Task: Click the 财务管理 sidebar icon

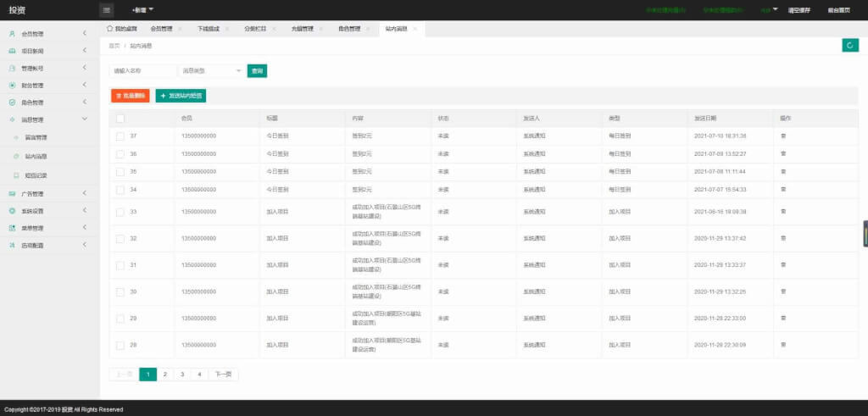Action: (12, 86)
